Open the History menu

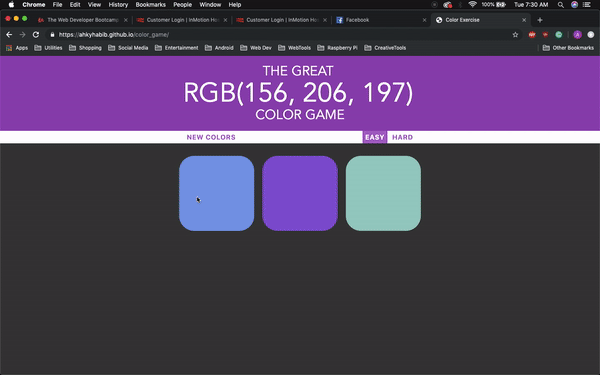tap(118, 5)
